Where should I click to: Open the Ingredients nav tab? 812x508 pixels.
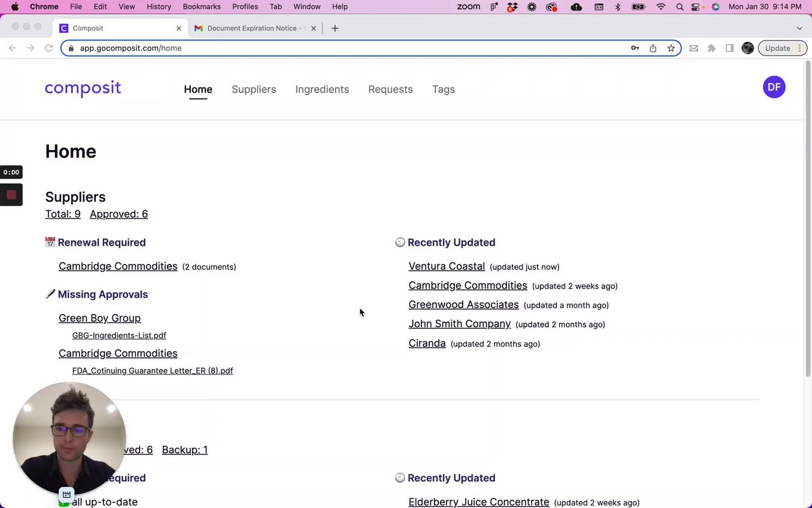(x=322, y=90)
